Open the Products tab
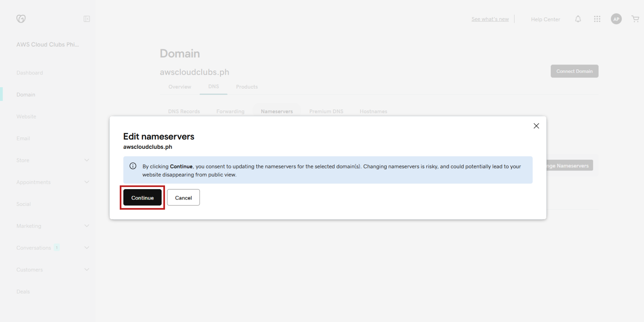This screenshot has height=322, width=644. 247,87
